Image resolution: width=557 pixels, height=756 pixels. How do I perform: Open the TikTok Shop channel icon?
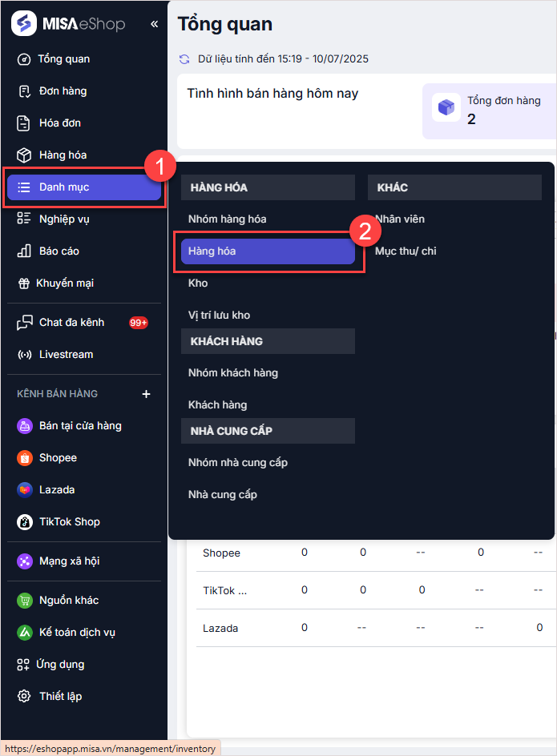pyautogui.click(x=25, y=522)
